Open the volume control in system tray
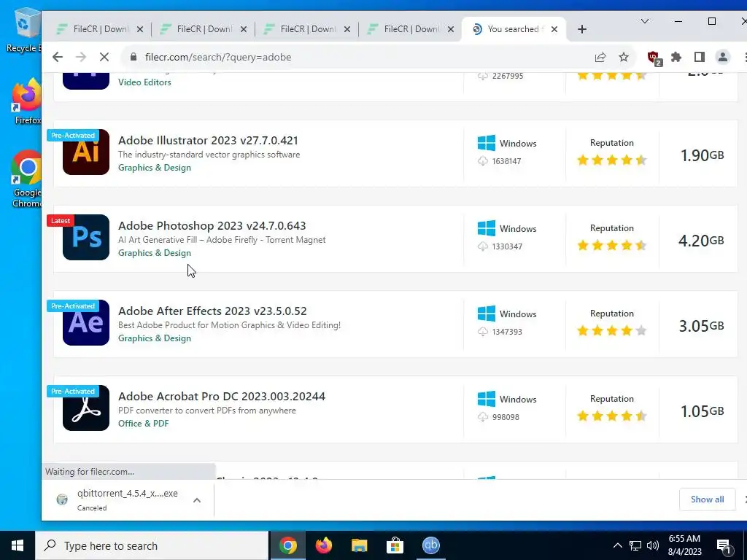 pyautogui.click(x=653, y=545)
